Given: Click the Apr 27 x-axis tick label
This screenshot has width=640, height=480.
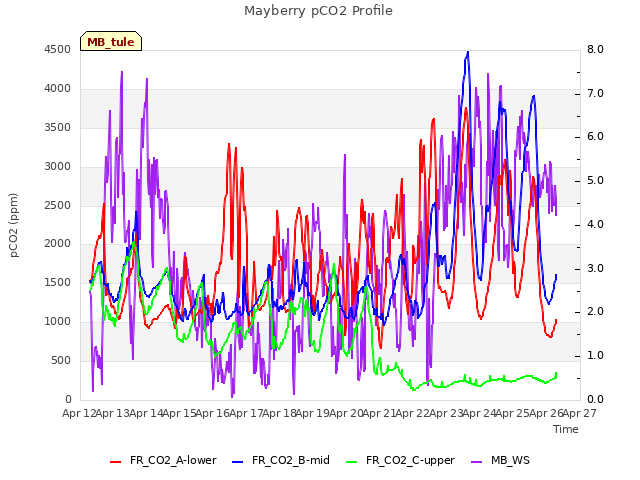Looking at the screenshot, I should pyautogui.click(x=580, y=413).
